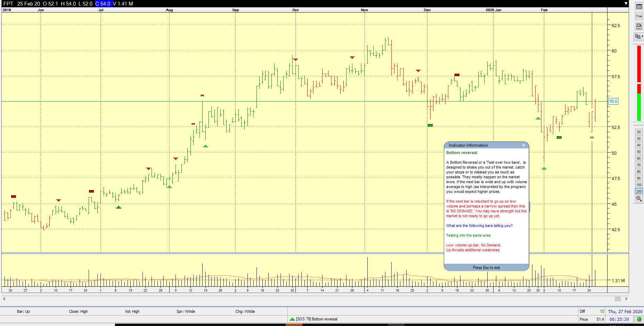
Task: Click the green status indicator at bottom right
Action: coord(639,319)
